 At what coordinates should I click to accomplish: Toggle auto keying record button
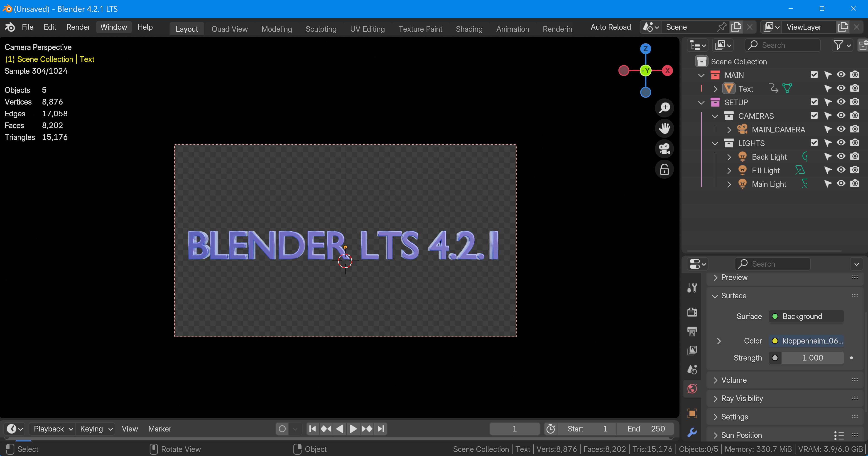pos(282,429)
